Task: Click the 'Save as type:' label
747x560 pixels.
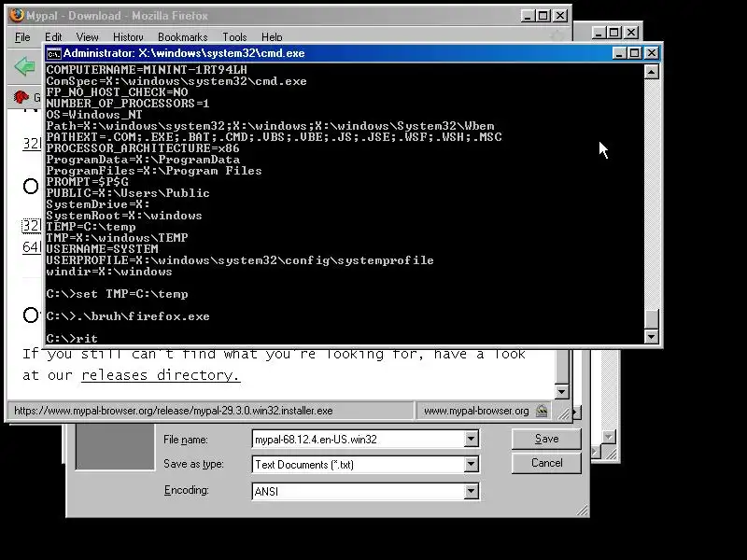Action: coord(193,464)
